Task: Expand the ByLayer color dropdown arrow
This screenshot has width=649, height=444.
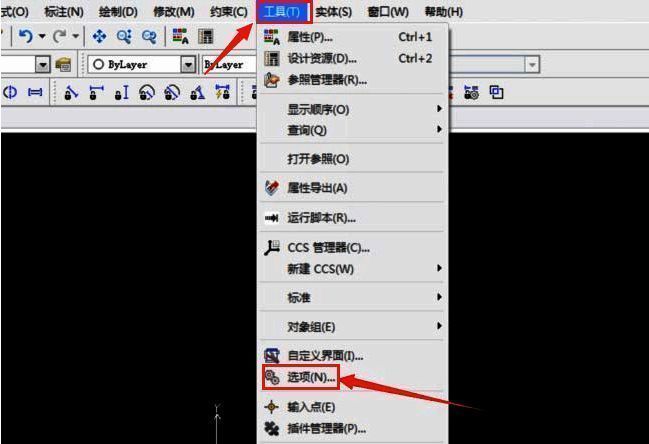Action: click(x=188, y=65)
